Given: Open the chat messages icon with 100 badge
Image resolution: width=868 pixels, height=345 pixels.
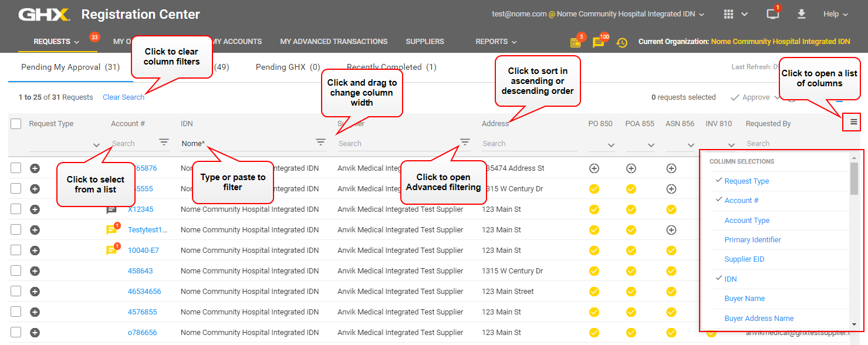Looking at the screenshot, I should pyautogui.click(x=597, y=42).
